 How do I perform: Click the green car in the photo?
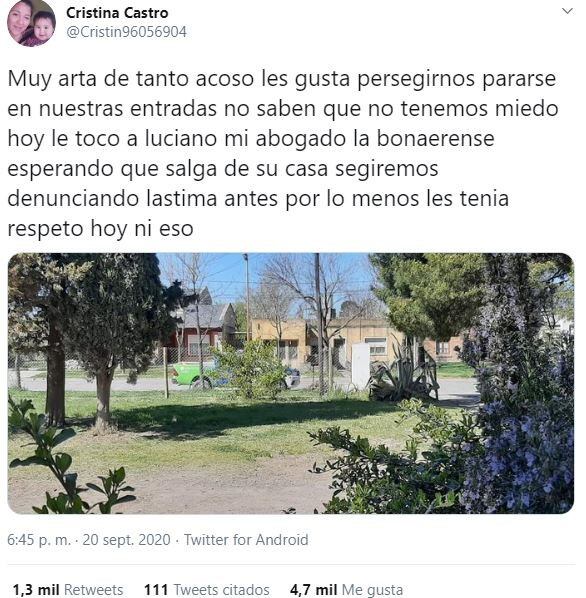193,375
